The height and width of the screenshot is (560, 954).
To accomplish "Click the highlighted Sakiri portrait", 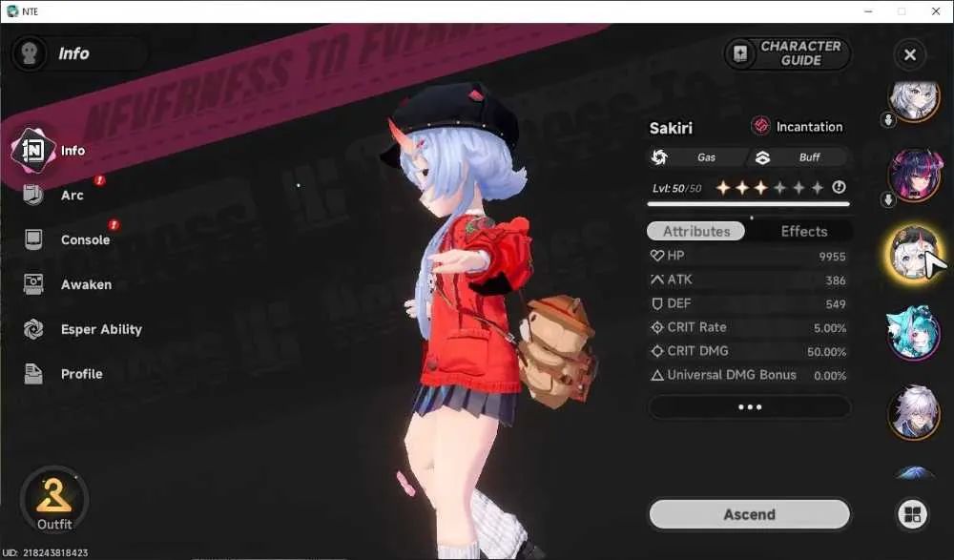I will pyautogui.click(x=914, y=254).
